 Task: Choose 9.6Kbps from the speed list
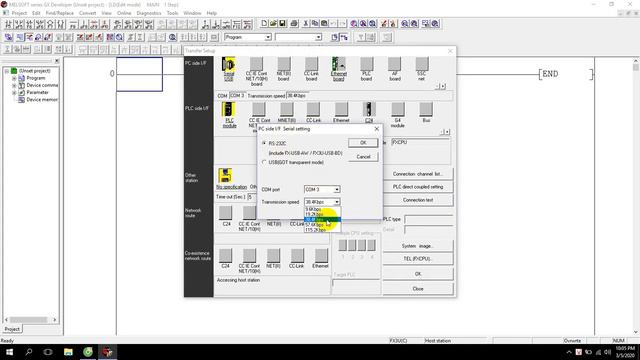pos(322,209)
